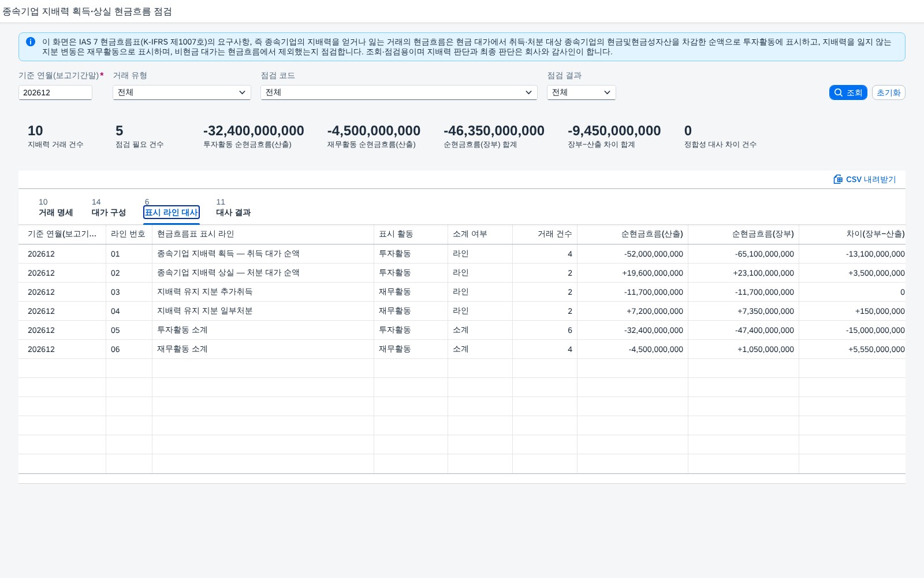Click the 순현금흐름(장부) column header
924x578 pixels.
(x=743, y=234)
